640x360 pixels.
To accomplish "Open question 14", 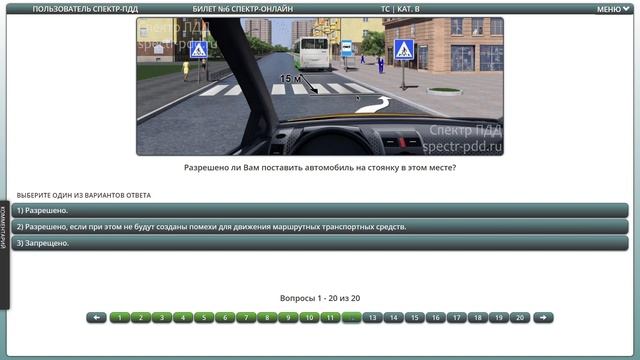I will [393, 318].
